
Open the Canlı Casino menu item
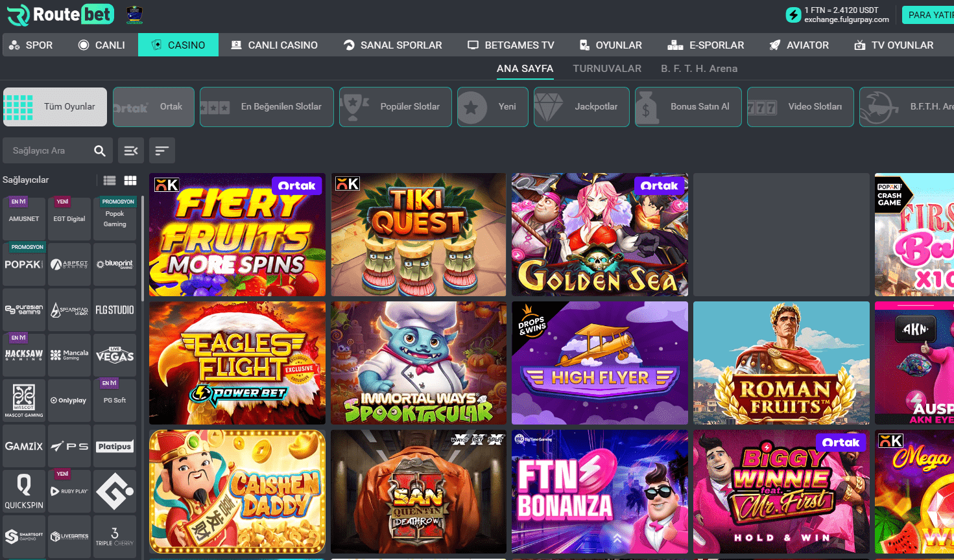274,45
